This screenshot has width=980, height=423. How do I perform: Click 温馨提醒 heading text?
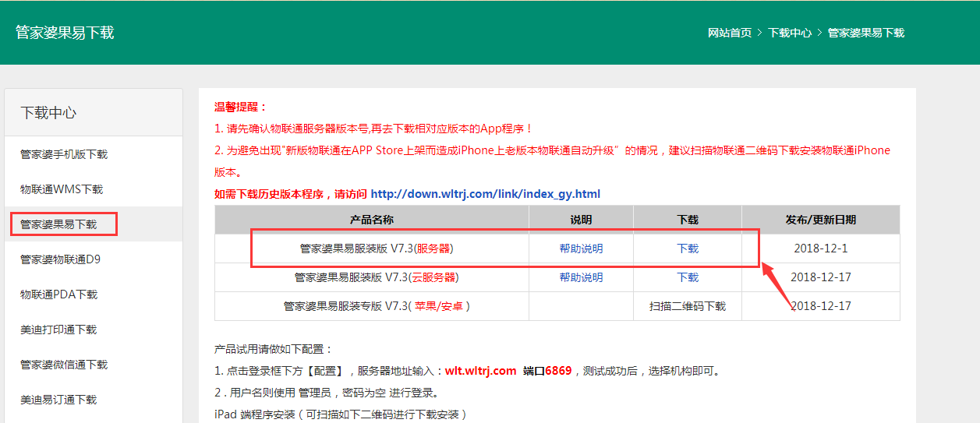[241, 107]
